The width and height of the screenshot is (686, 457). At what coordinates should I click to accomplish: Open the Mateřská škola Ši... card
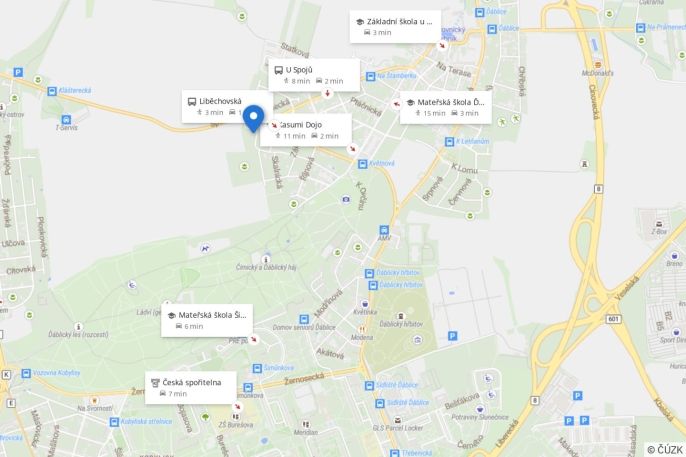(207, 321)
